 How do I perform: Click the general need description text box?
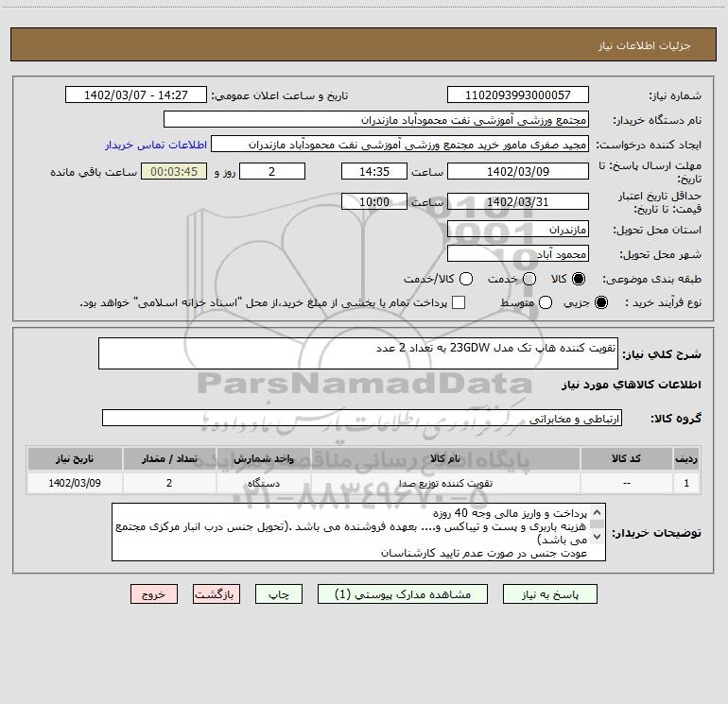358,353
